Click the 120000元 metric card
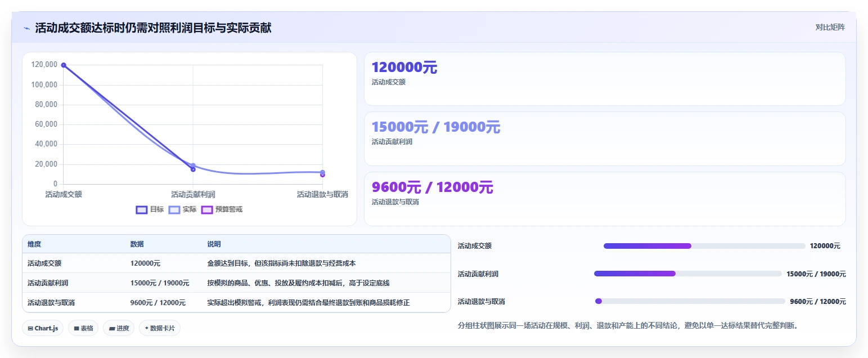The image size is (868, 358). (605, 79)
